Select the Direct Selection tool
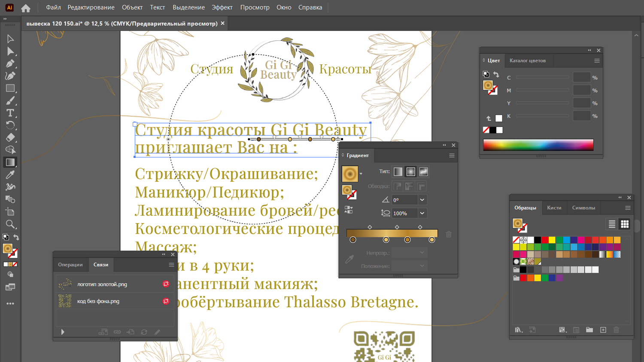Image resolution: width=644 pixels, height=362 pixels. tap(10, 51)
